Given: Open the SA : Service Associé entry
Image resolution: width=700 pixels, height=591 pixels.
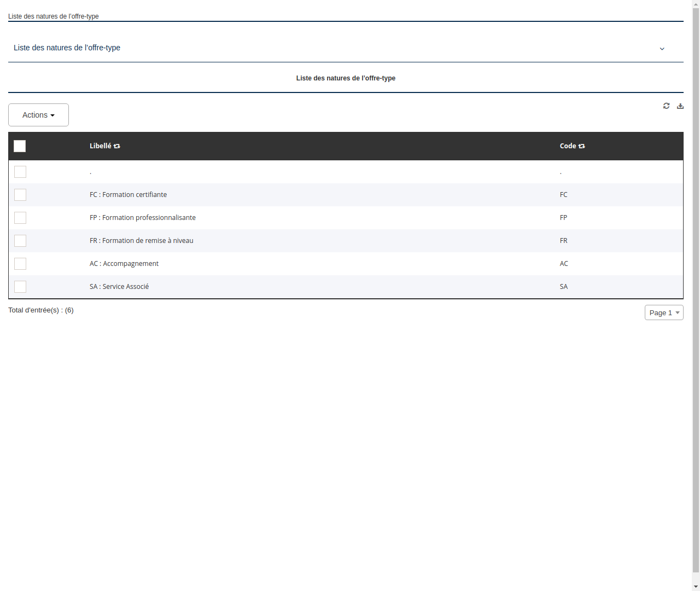Looking at the screenshot, I should click(x=119, y=286).
